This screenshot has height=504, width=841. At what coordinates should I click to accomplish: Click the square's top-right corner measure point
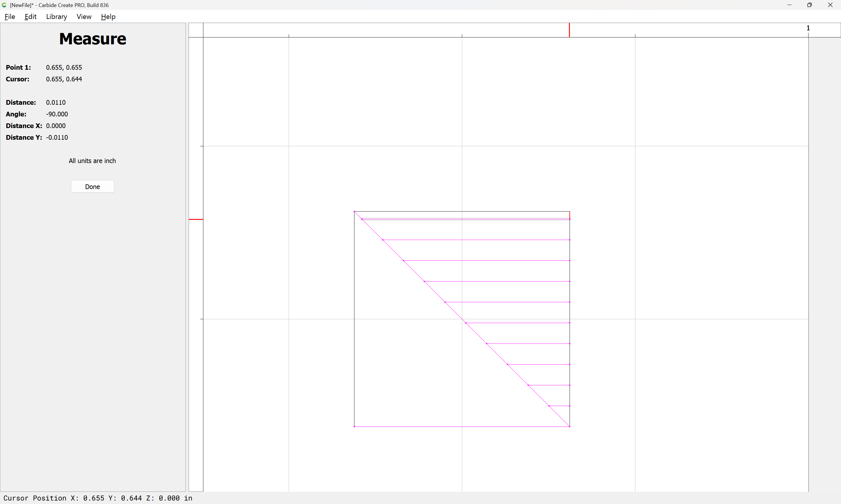570,211
